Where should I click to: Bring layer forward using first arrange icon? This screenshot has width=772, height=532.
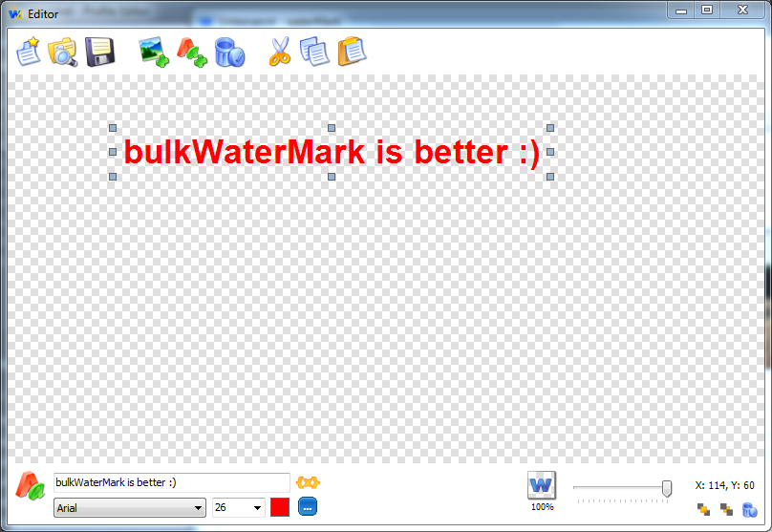704,510
